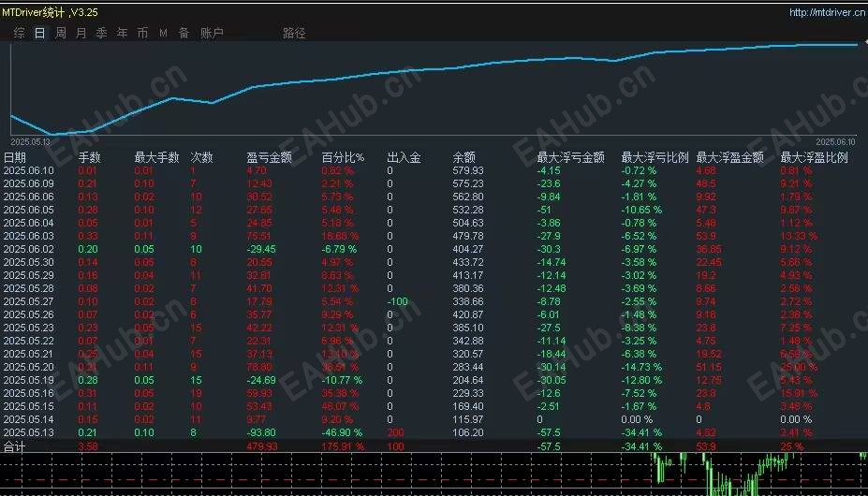Viewport: 868px width, 496px height.
Task: Select the 2025.06.05 date cell
Action: [x=29, y=210]
